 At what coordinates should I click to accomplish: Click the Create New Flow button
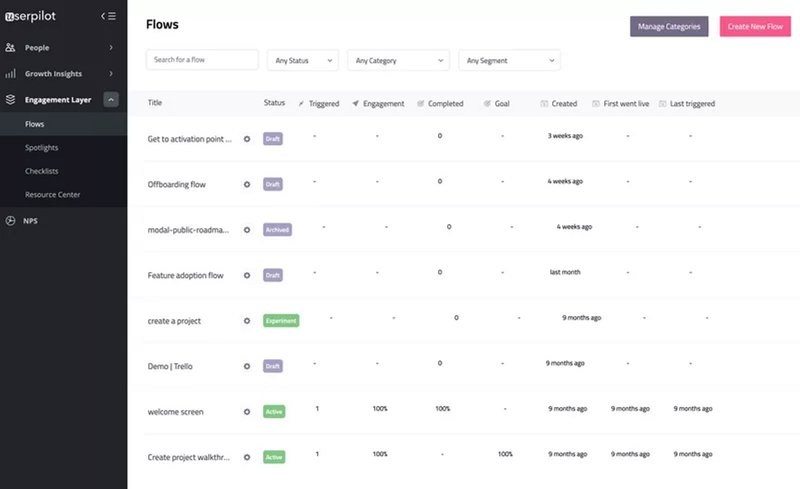click(755, 26)
